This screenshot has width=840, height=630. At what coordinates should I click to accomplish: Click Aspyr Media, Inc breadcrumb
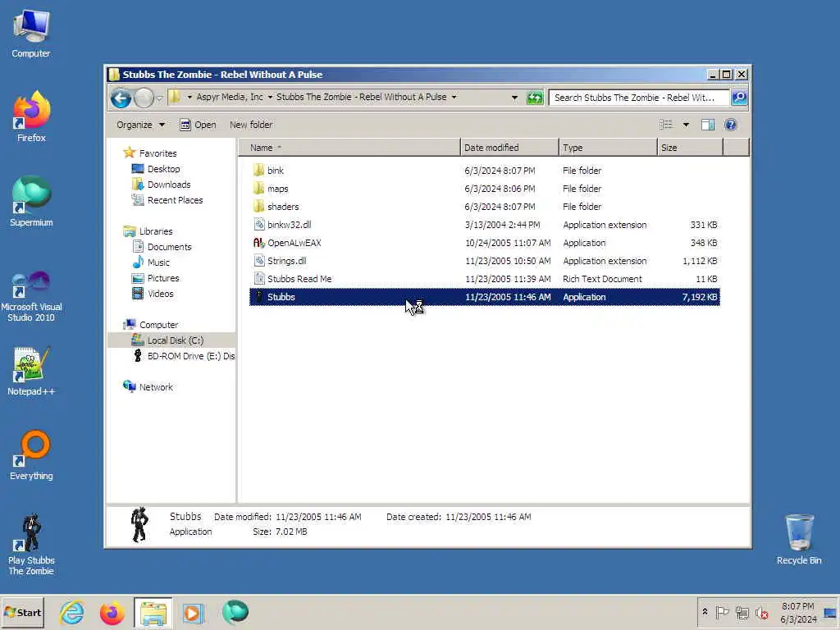click(230, 97)
